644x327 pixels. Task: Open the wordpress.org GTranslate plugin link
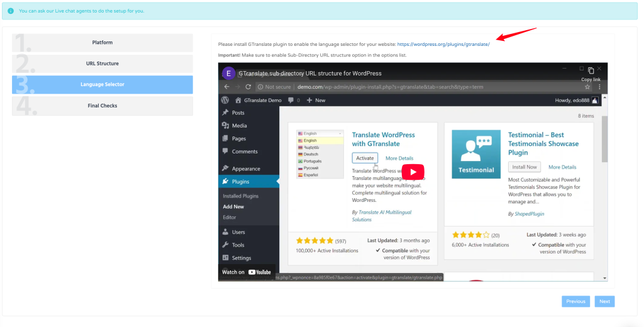(443, 45)
